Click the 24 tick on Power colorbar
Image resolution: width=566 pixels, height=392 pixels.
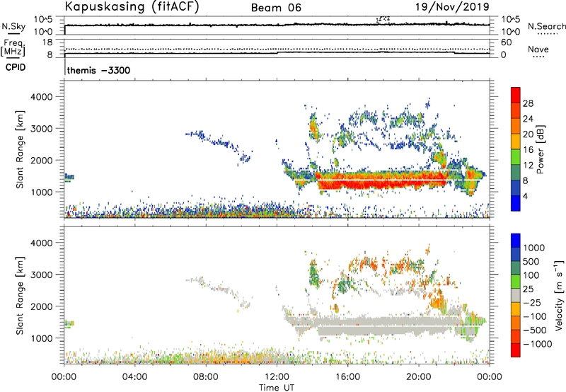click(x=528, y=119)
